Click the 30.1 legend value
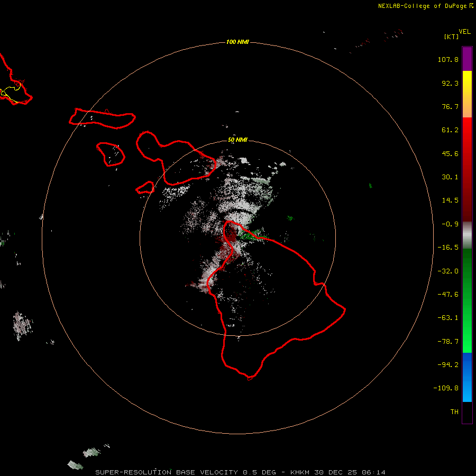Viewport: 476px width, 476px height. 450,177
